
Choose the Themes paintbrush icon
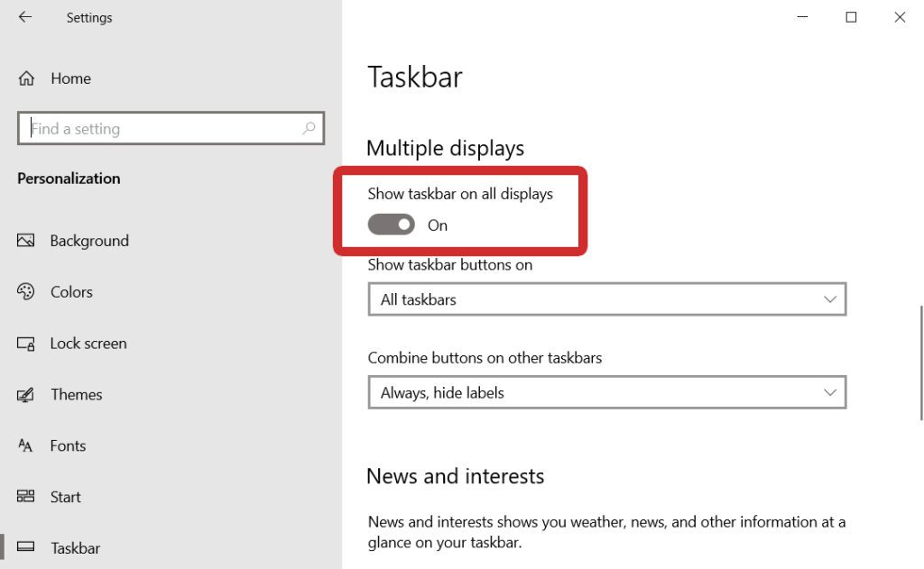pyautogui.click(x=27, y=394)
